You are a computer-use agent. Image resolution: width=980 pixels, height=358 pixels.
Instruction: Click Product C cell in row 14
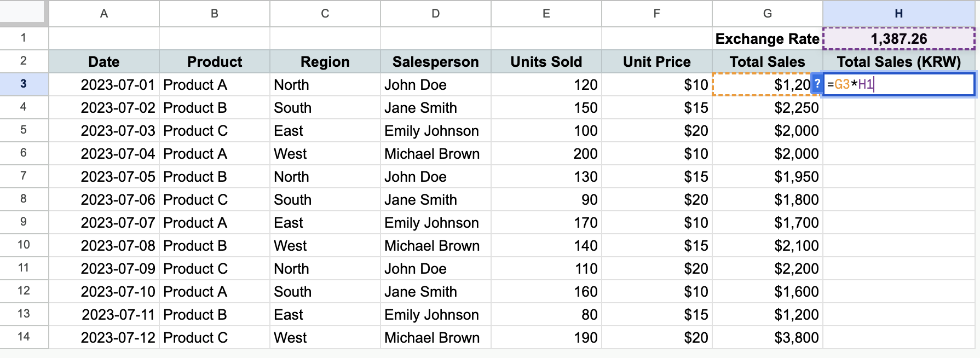(x=215, y=337)
